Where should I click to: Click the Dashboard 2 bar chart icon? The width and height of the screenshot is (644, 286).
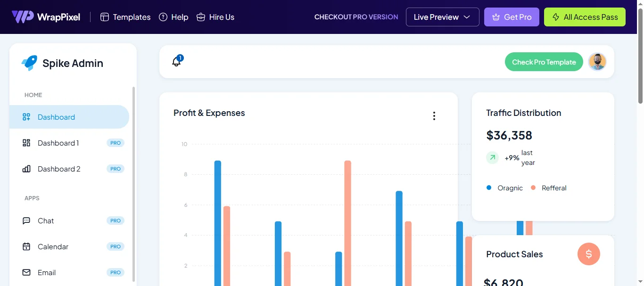26,169
